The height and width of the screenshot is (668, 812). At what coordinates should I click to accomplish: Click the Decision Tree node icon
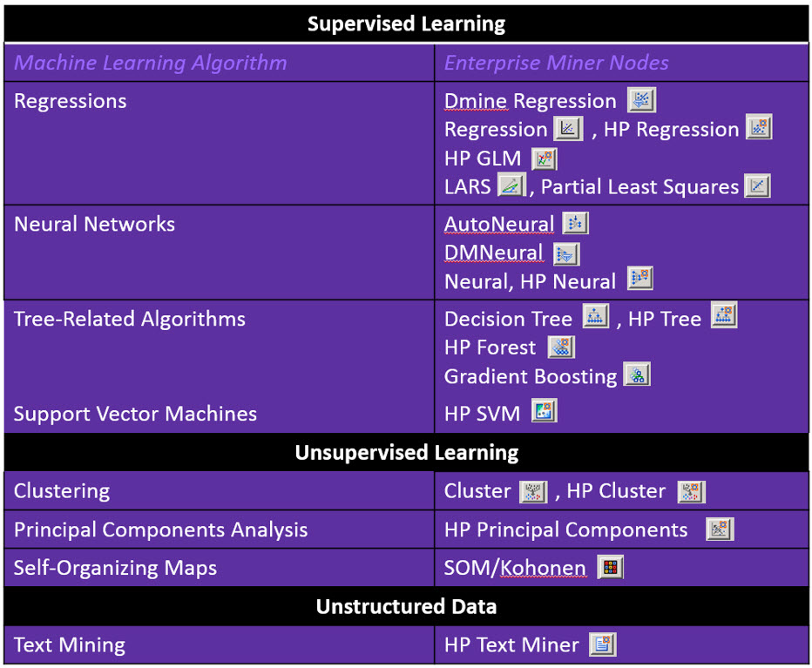point(596,317)
